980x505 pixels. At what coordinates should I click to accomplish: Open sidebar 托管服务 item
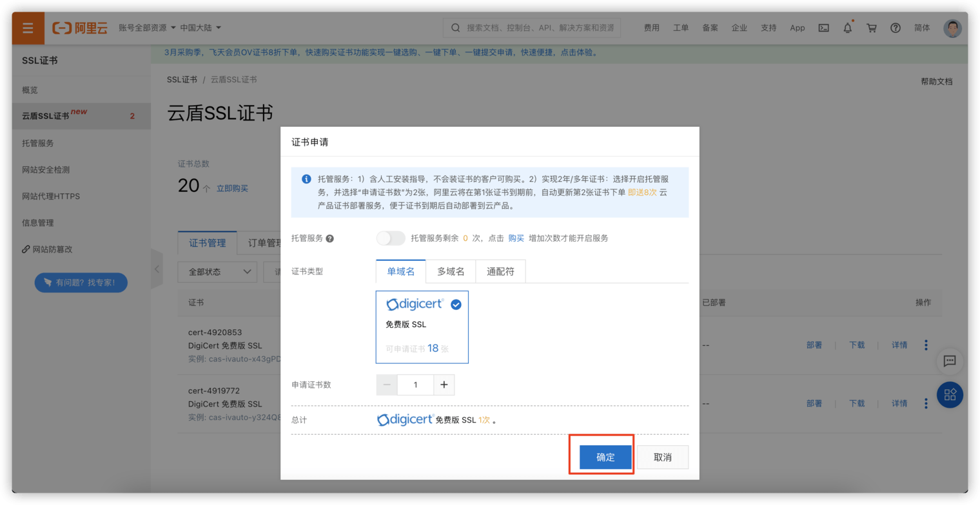point(81,143)
